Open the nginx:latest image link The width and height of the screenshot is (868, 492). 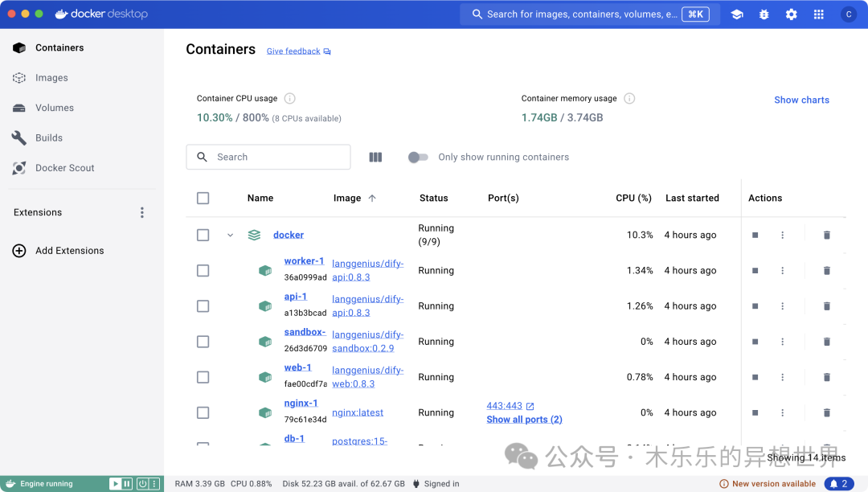(358, 412)
